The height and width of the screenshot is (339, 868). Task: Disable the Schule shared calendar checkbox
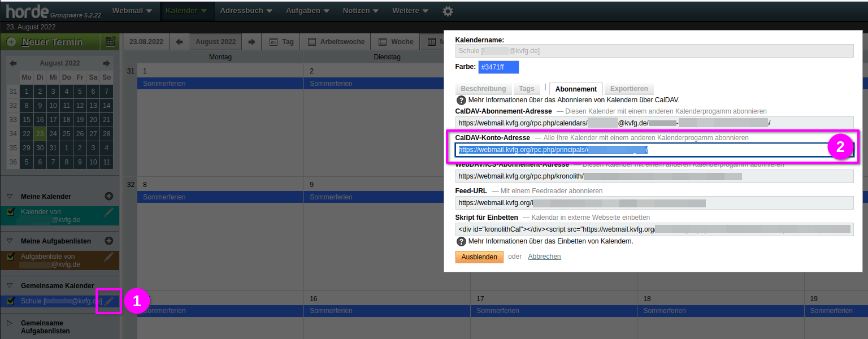[x=10, y=301]
